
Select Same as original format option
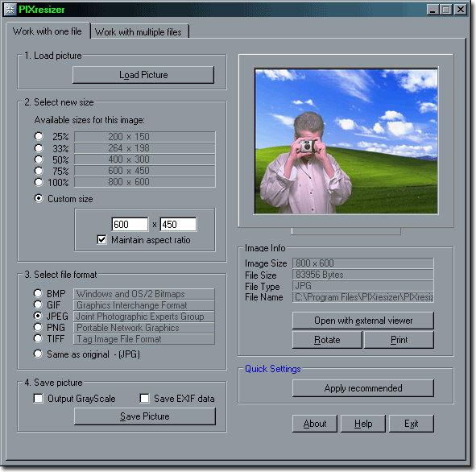pos(38,354)
